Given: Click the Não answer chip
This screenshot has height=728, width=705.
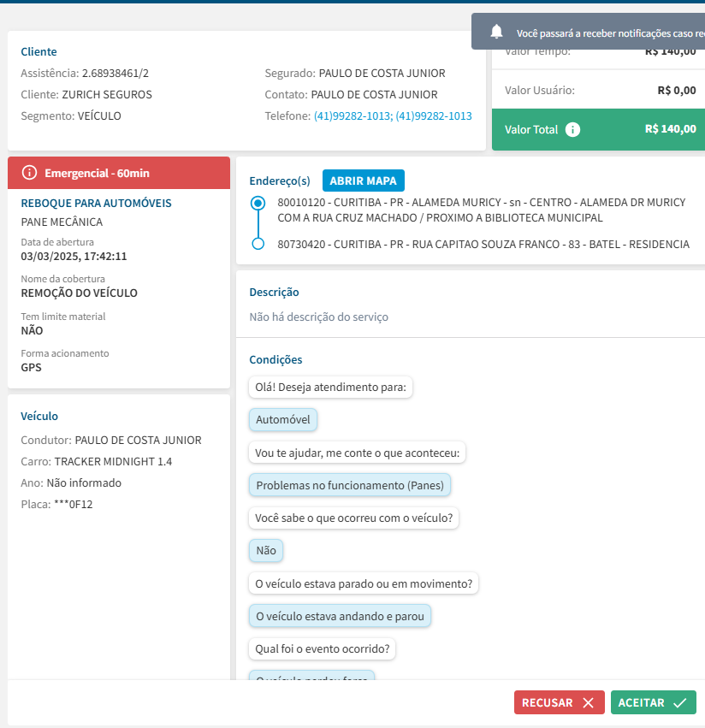Looking at the screenshot, I should (x=266, y=550).
